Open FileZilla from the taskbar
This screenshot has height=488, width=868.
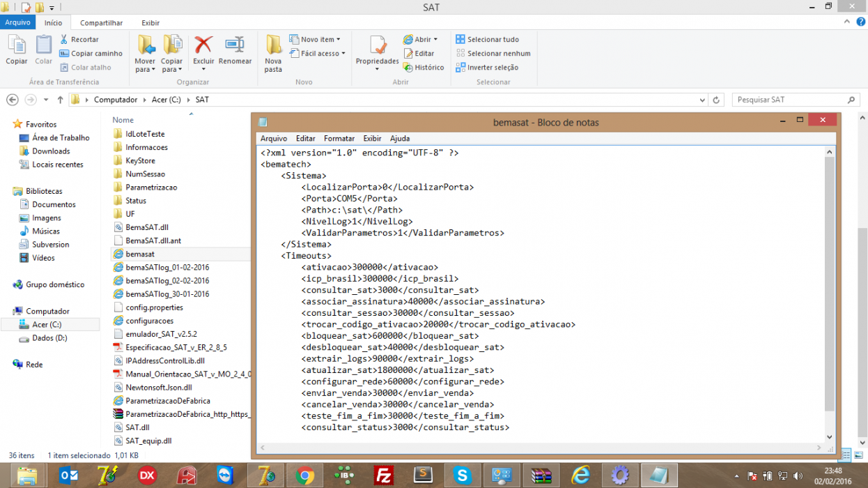(383, 475)
